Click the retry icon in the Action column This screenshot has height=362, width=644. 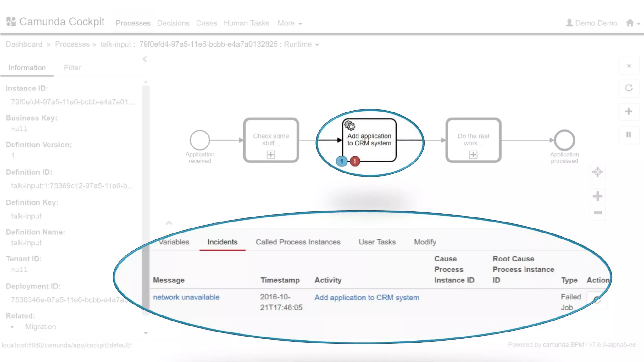[597, 300]
